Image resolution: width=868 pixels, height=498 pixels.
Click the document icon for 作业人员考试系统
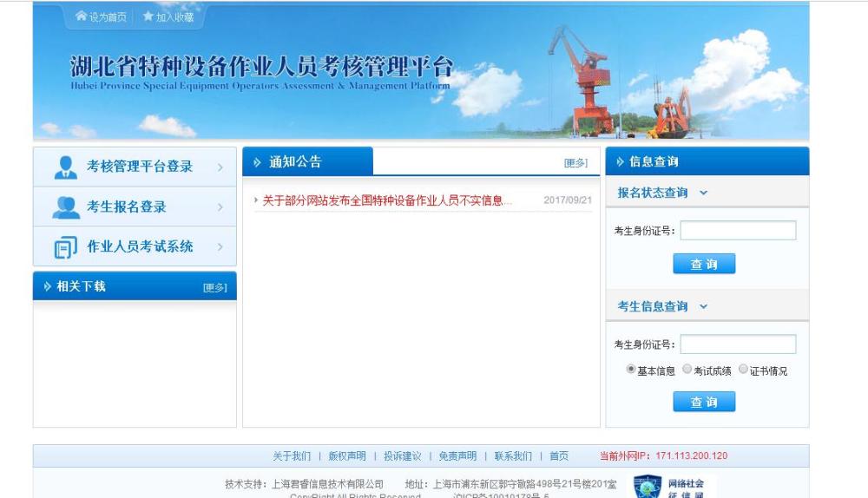(x=65, y=247)
